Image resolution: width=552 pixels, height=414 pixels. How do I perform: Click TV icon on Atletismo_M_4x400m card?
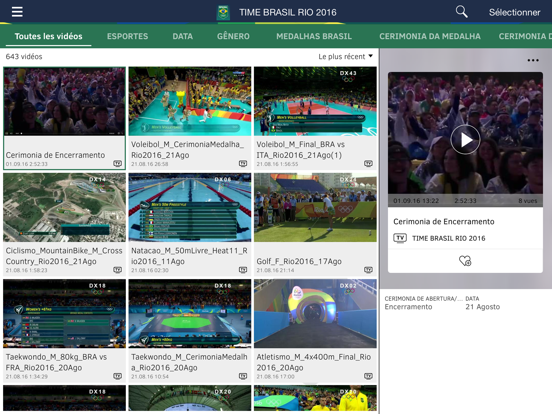point(368,376)
